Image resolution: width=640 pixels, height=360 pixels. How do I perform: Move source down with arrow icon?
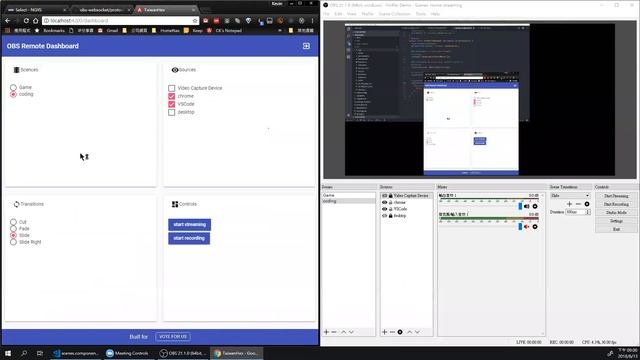[418, 332]
